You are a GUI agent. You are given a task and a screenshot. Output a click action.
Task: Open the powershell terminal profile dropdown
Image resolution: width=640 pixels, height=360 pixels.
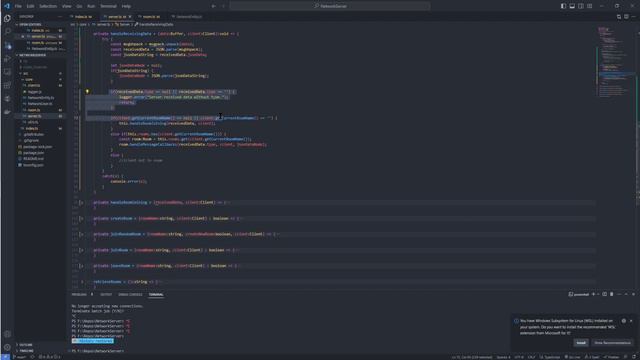598,294
